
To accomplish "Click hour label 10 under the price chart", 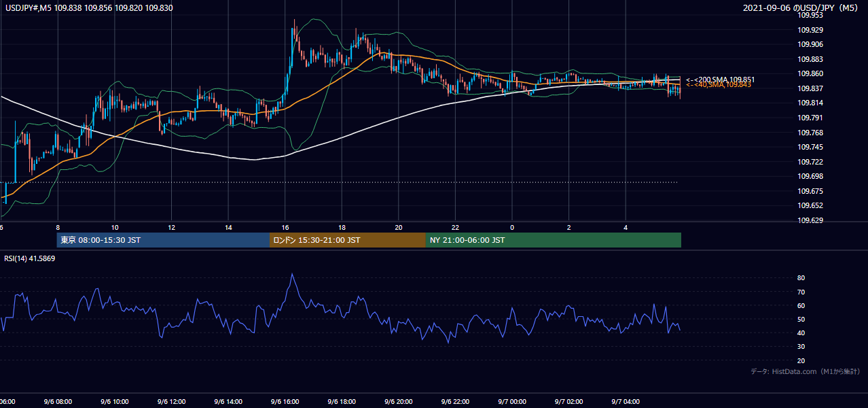I will (x=115, y=227).
